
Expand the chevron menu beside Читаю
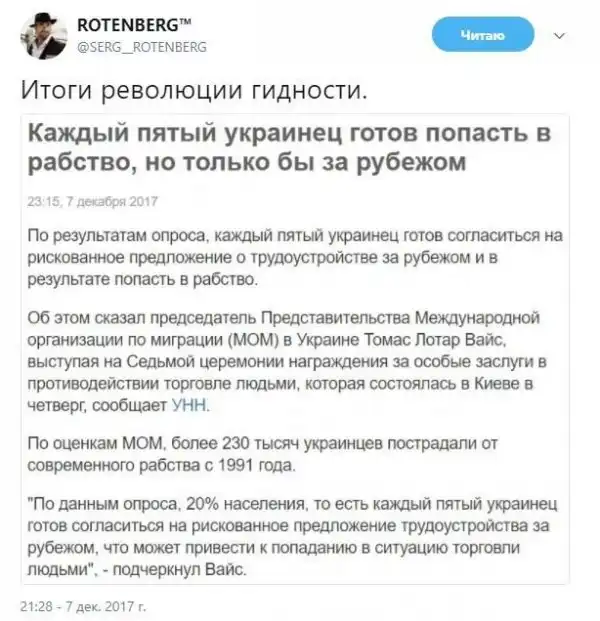[558, 36]
